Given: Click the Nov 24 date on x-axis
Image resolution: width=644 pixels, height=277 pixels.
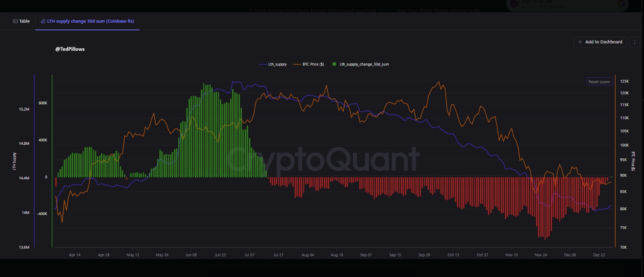Looking at the screenshot, I should click(x=540, y=255).
